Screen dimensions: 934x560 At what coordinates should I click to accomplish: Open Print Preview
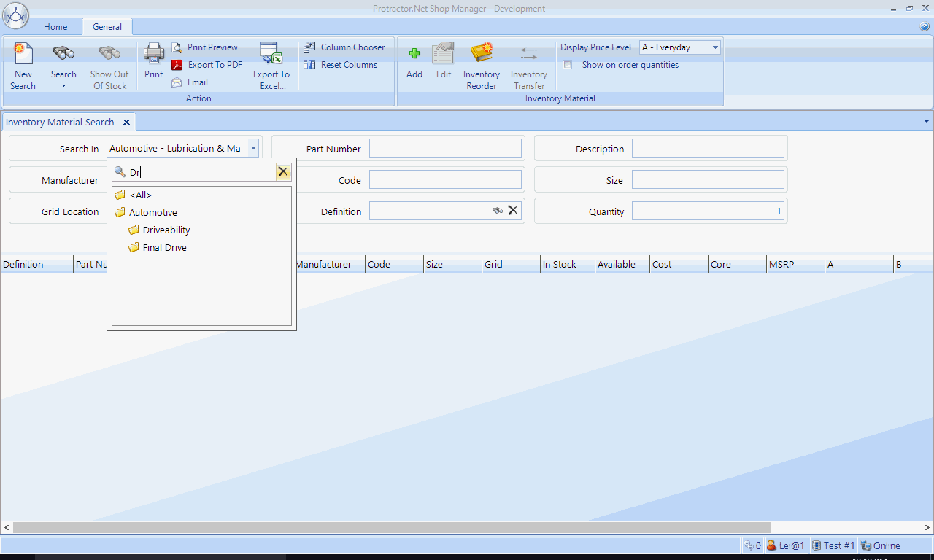pyautogui.click(x=204, y=47)
